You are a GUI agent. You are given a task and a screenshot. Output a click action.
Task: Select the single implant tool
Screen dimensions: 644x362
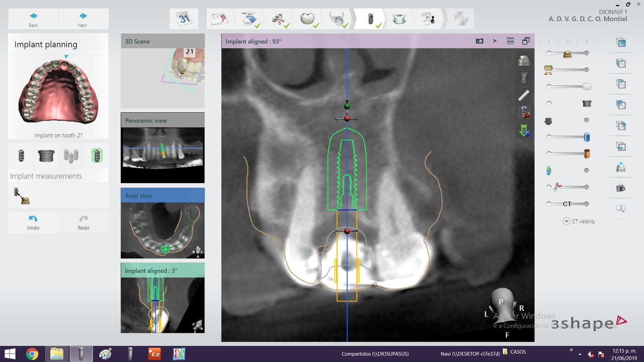(x=21, y=156)
